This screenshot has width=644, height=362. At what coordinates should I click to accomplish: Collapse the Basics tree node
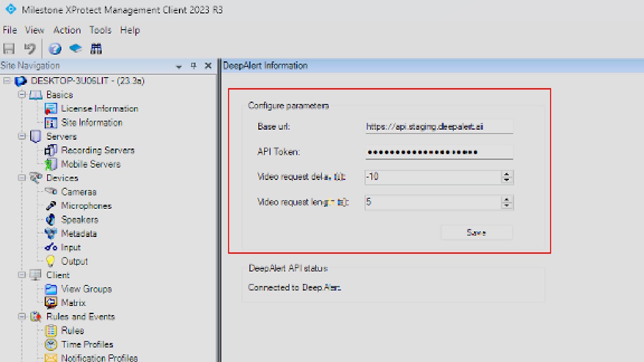tap(22, 95)
